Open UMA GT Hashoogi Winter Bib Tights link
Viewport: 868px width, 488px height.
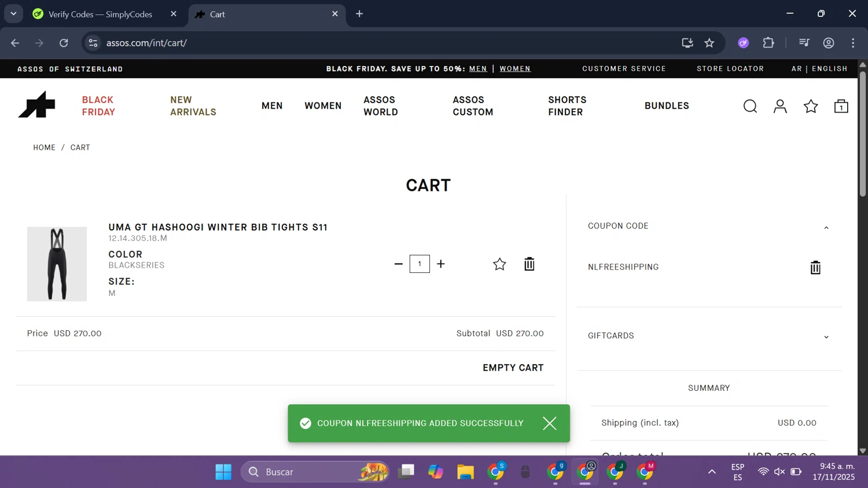(218, 227)
